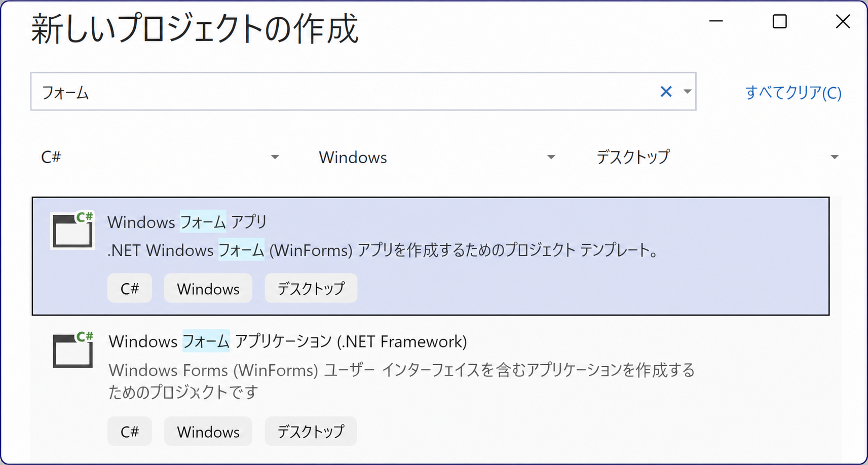Click the Windows フォーム アプリ title
This screenshot has width=868, height=465.
187,222
